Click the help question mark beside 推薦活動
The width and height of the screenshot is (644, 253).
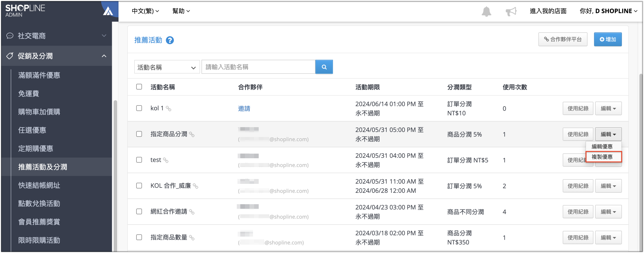170,40
